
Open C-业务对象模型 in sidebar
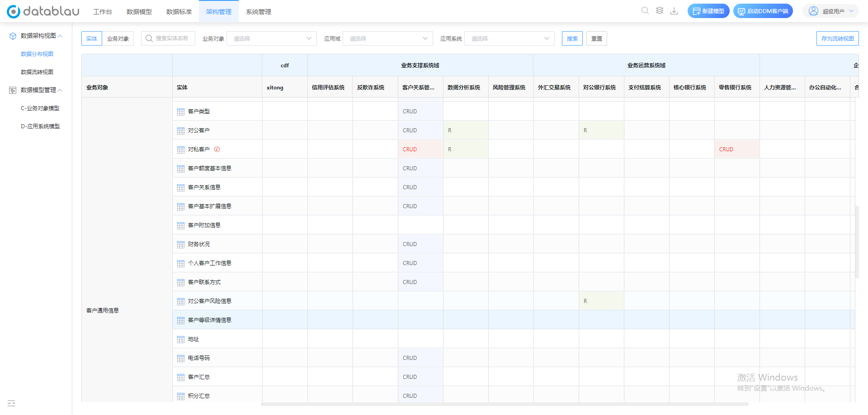[x=40, y=108]
